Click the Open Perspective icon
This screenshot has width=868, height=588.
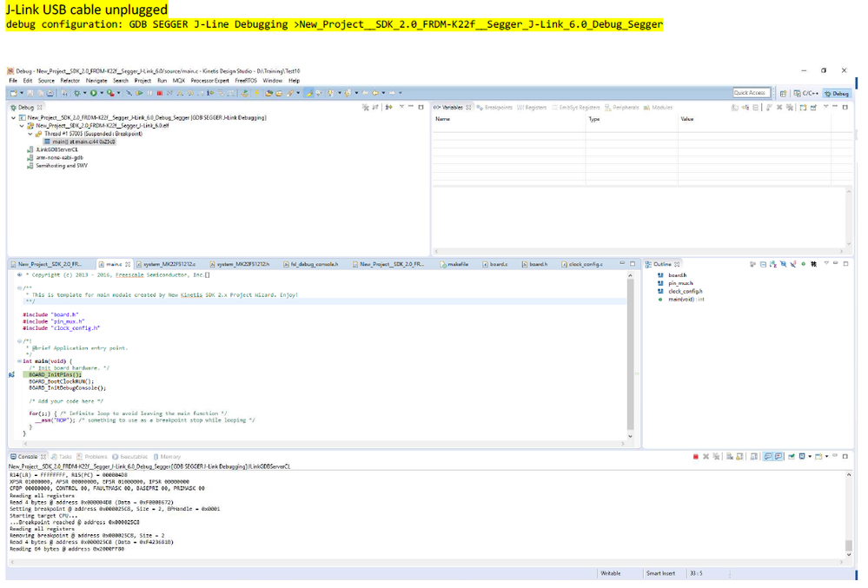tap(784, 94)
